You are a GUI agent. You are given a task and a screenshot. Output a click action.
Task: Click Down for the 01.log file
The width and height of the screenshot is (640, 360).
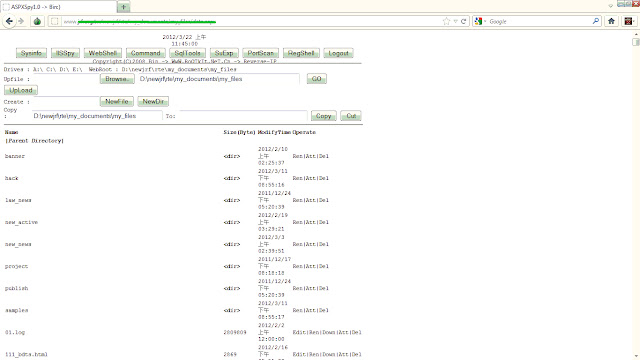pos(329,333)
